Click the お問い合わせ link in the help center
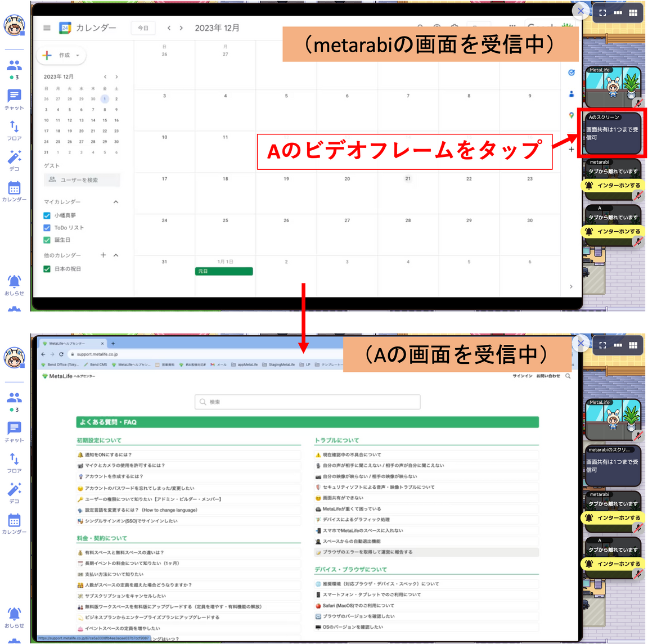The width and height of the screenshot is (648, 644). coord(548,376)
